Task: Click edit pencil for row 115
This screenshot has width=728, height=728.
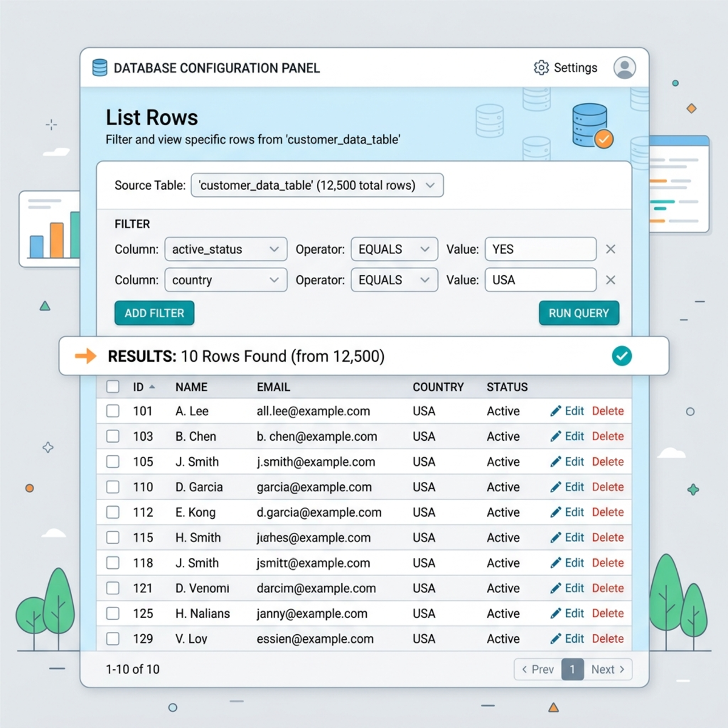Action: click(x=556, y=537)
